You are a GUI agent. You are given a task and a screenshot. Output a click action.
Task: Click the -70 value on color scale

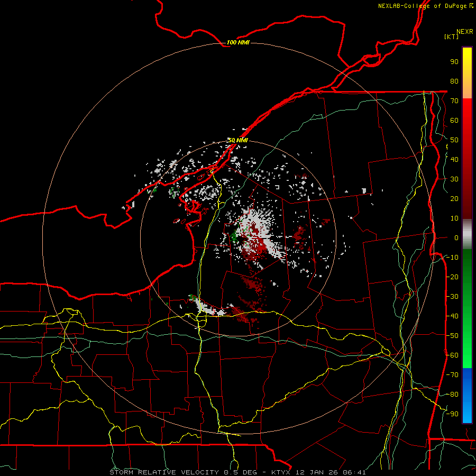click(x=452, y=374)
